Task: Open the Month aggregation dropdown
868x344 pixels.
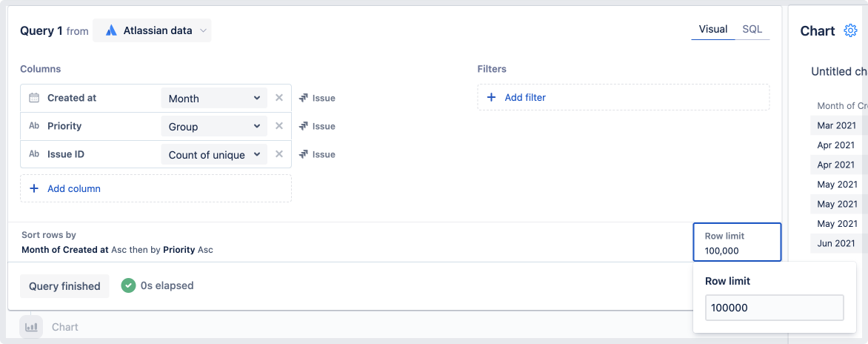Action: click(x=214, y=99)
